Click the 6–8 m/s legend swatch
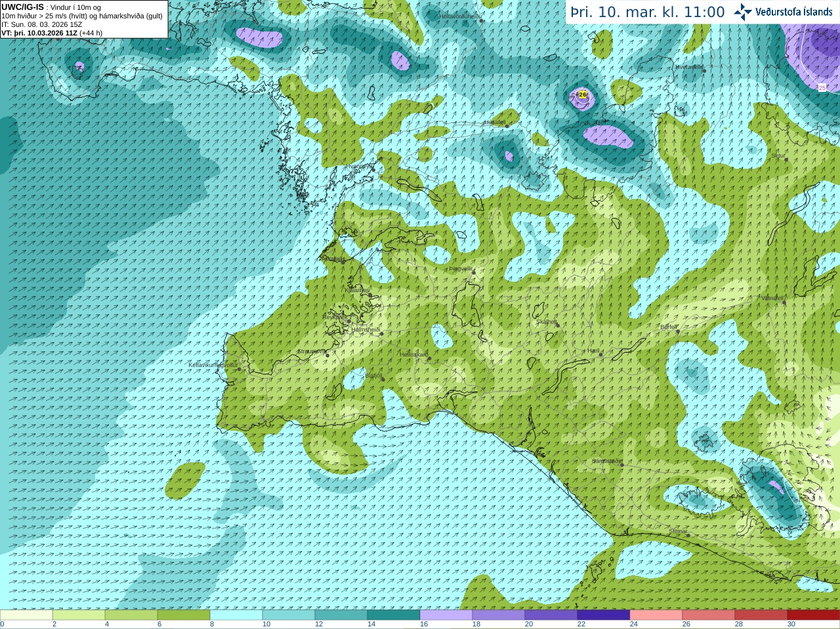 [x=184, y=615]
